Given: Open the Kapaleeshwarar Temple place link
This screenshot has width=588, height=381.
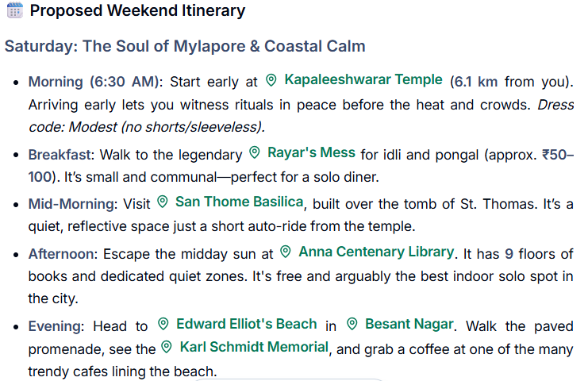Looking at the screenshot, I should pyautogui.click(x=363, y=79).
